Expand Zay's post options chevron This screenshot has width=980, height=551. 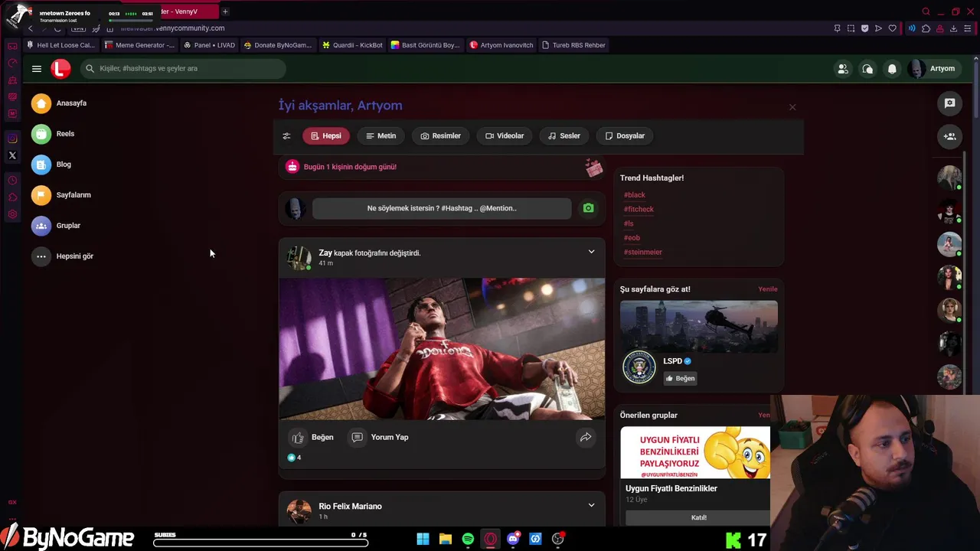point(591,252)
